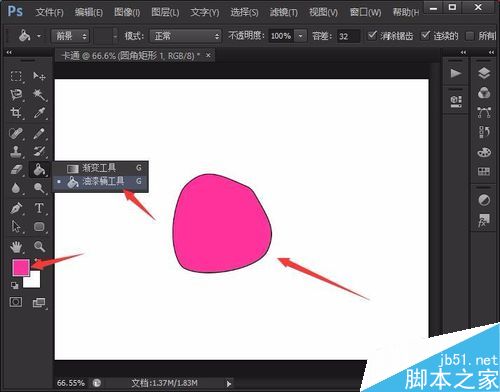Select the Move tool
This screenshot has height=392, width=500.
click(x=39, y=76)
